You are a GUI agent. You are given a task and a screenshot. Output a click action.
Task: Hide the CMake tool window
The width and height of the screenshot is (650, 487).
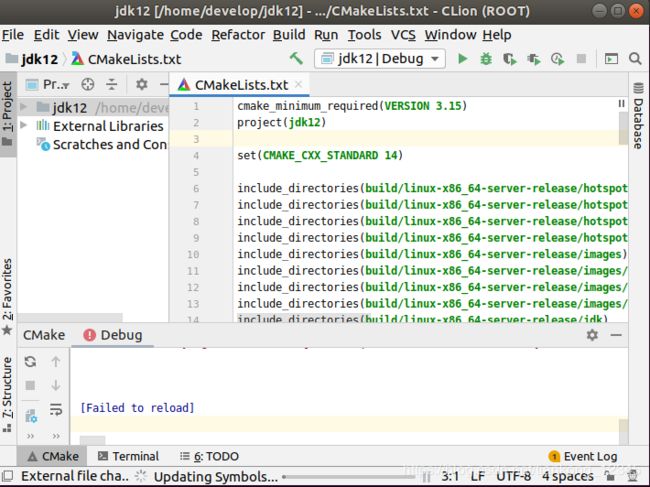(616, 335)
